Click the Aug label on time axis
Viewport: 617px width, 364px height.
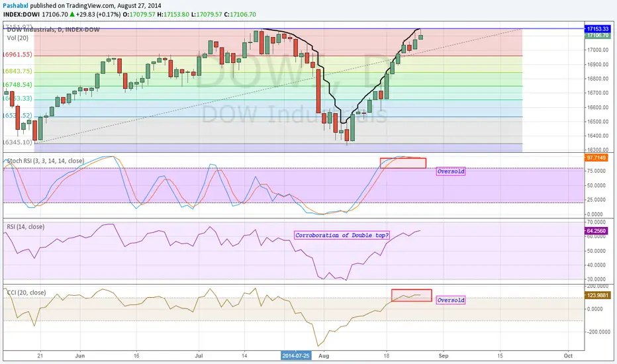coord(324,356)
